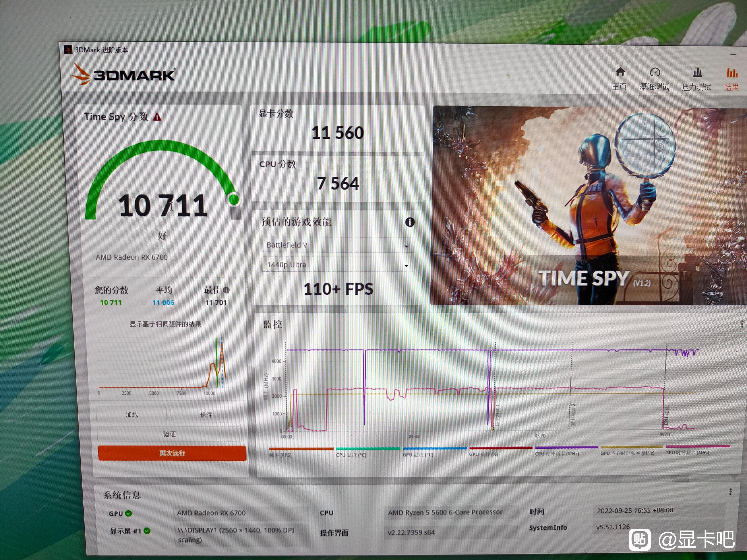Image resolution: width=747 pixels, height=560 pixels.
Task: Click the 10 711 score in the gauge
Action: click(x=163, y=206)
